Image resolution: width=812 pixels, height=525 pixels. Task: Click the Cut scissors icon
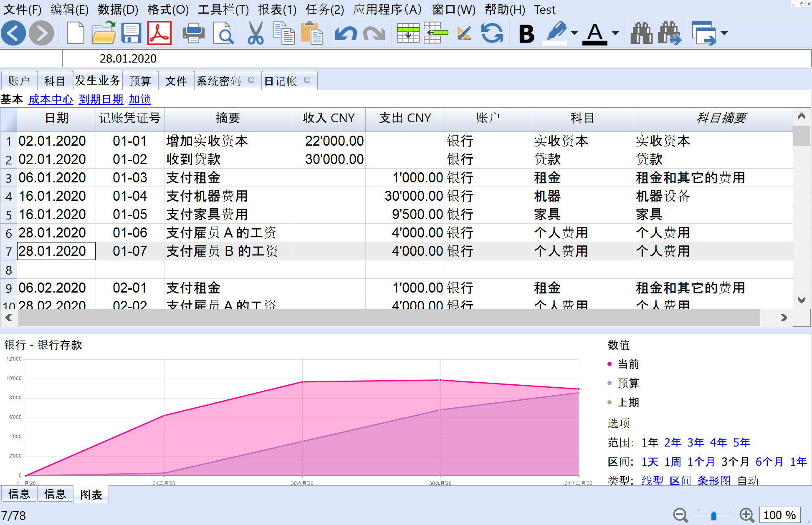pos(255,33)
